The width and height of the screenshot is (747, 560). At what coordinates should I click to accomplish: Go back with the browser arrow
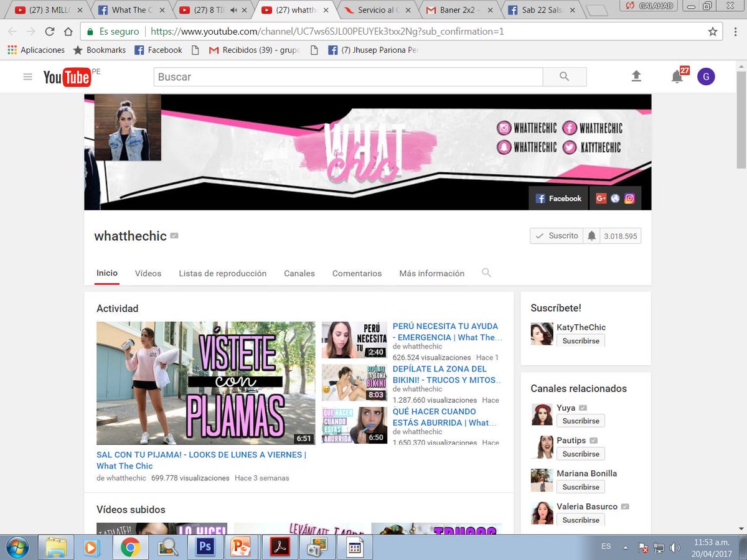(12, 32)
